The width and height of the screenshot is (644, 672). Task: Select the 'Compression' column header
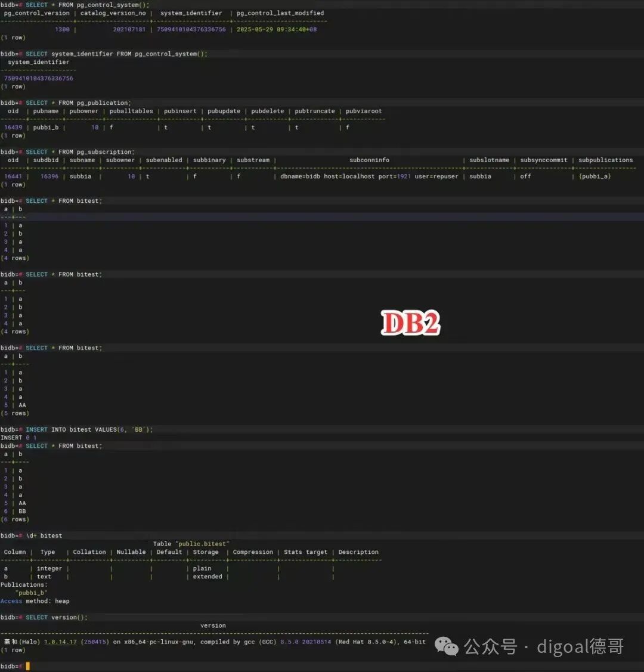click(x=253, y=552)
